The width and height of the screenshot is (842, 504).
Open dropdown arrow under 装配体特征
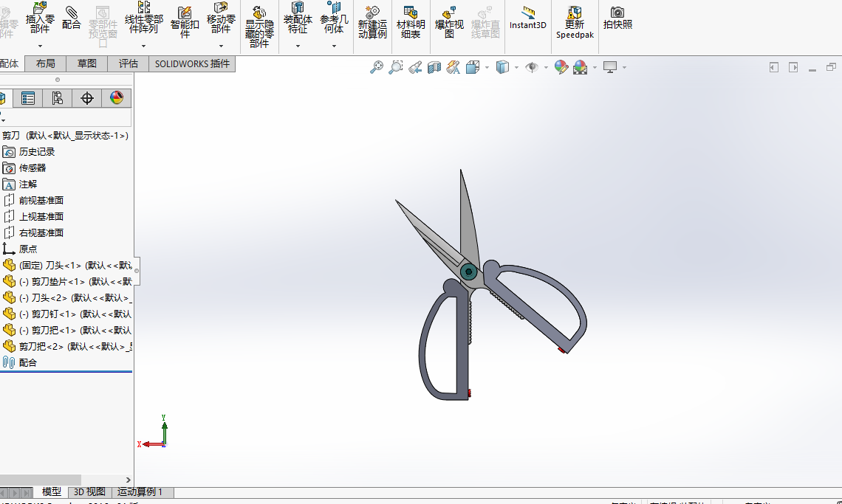[298, 46]
